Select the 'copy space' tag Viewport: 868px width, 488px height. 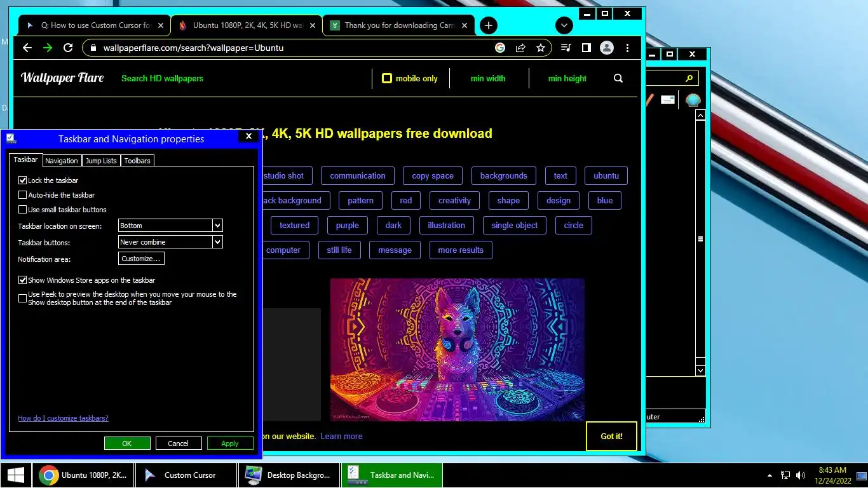click(x=433, y=176)
